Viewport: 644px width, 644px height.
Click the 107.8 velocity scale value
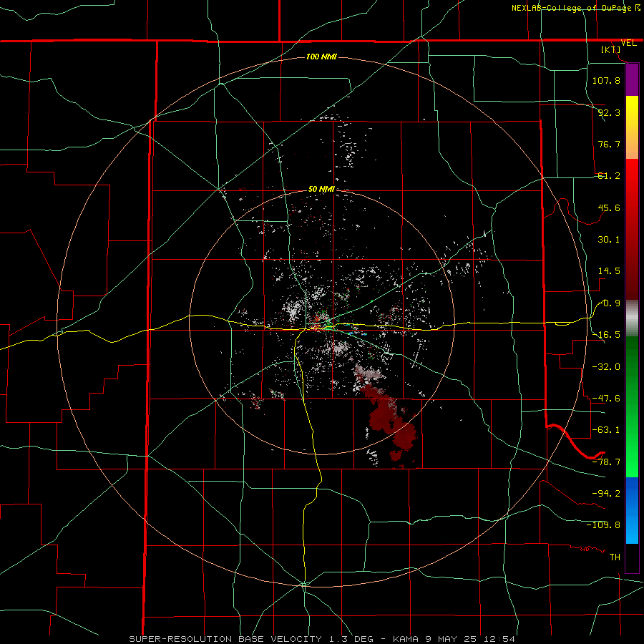pyautogui.click(x=606, y=80)
